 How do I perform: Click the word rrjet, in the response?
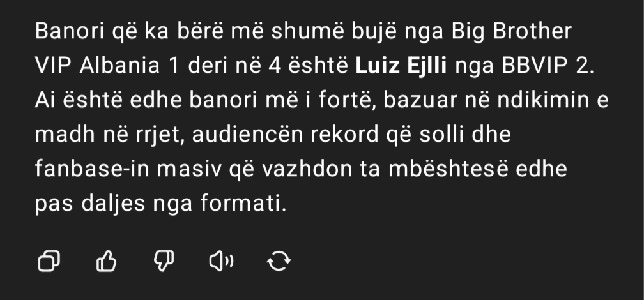(158, 135)
